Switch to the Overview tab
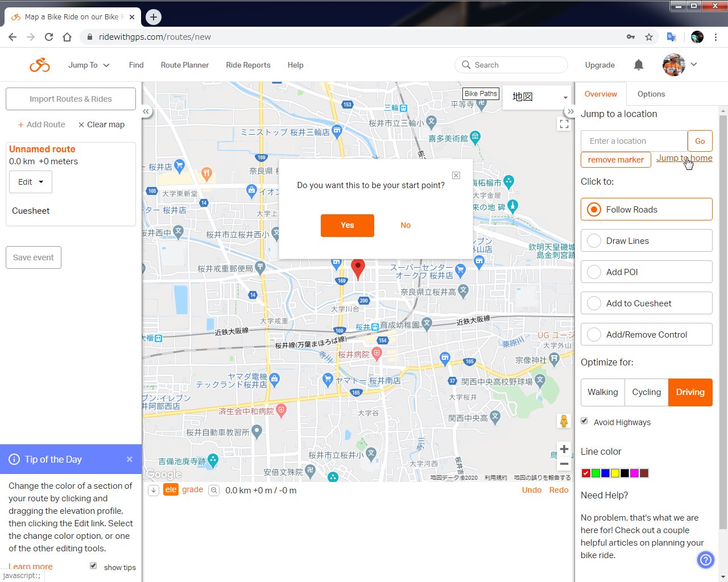Screen dimensions: 728x582 [601, 94]
